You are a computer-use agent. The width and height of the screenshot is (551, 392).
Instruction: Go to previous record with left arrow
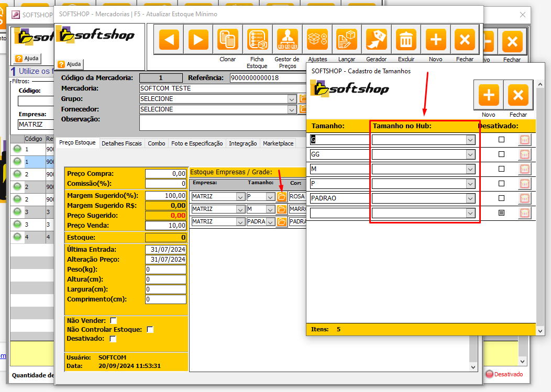[x=169, y=40]
